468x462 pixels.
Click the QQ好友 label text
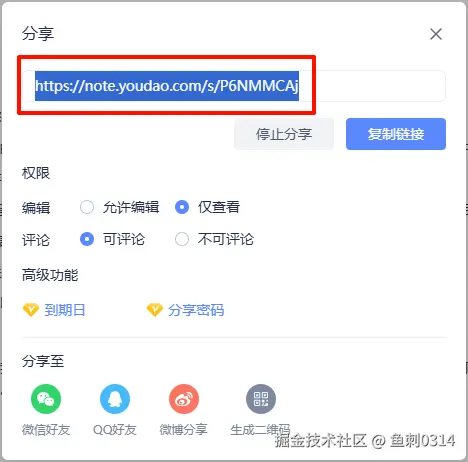[x=115, y=430]
